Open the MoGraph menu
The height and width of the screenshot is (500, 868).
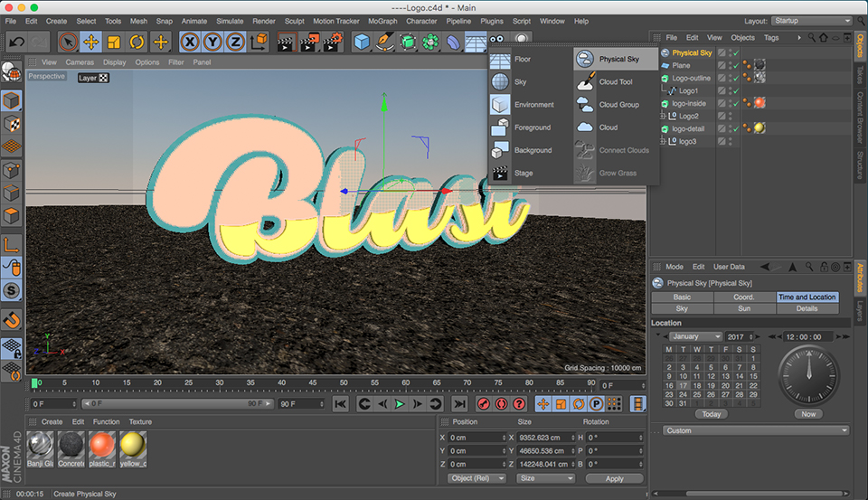(x=382, y=21)
